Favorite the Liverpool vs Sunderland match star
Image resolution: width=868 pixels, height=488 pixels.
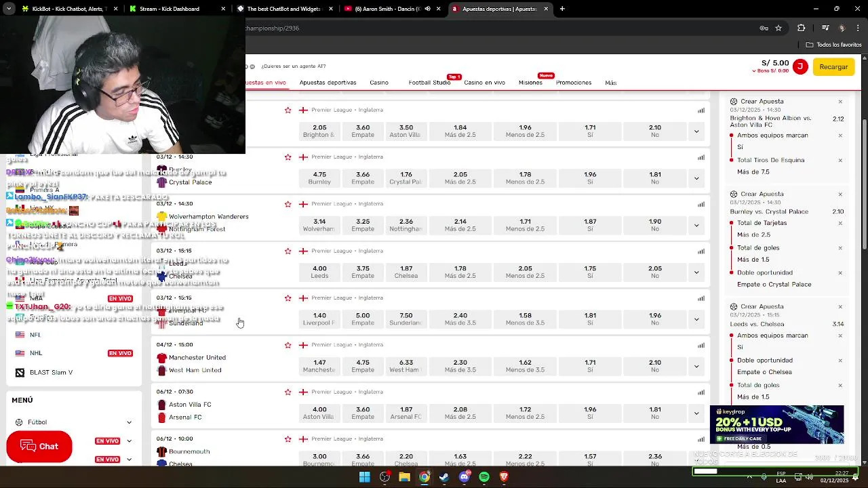(x=288, y=298)
